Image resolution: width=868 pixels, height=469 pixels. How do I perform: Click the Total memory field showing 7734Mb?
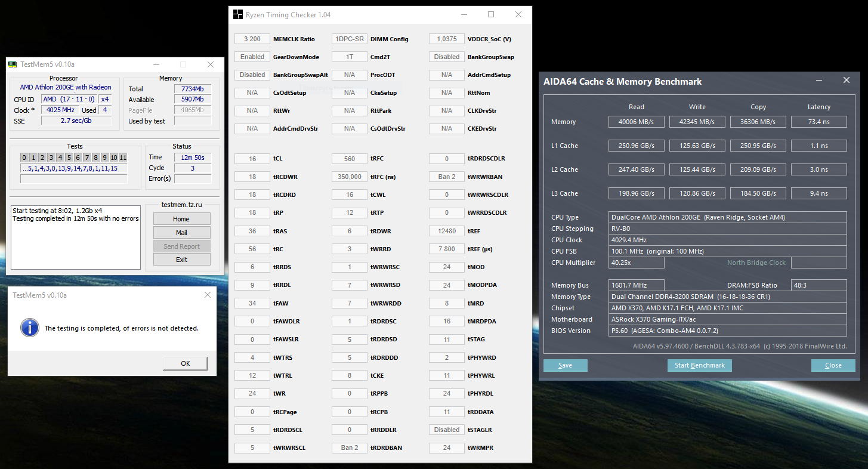coord(193,89)
